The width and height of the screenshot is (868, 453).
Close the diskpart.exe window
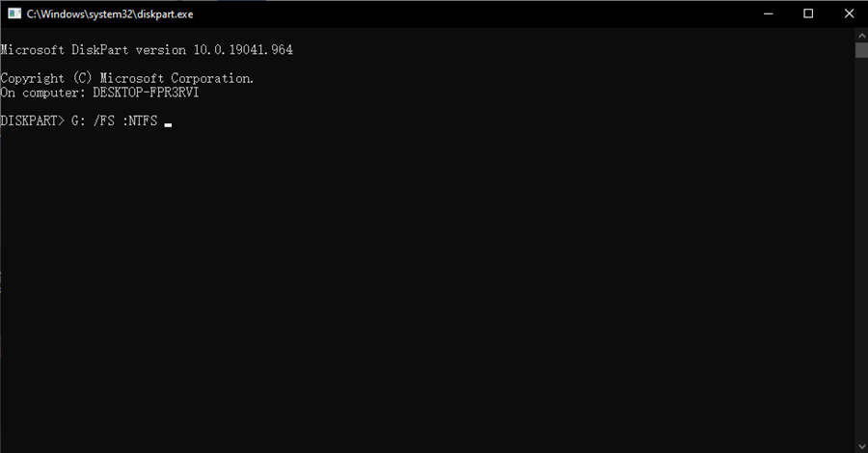(849, 13)
